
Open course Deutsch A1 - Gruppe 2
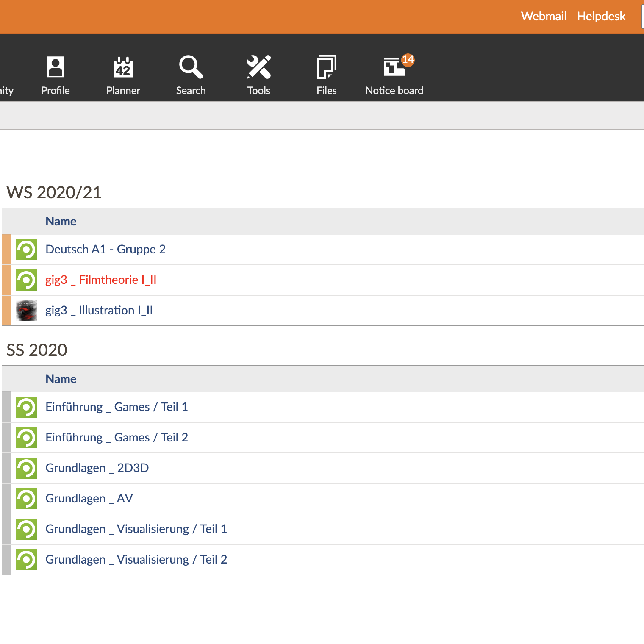[x=105, y=250]
